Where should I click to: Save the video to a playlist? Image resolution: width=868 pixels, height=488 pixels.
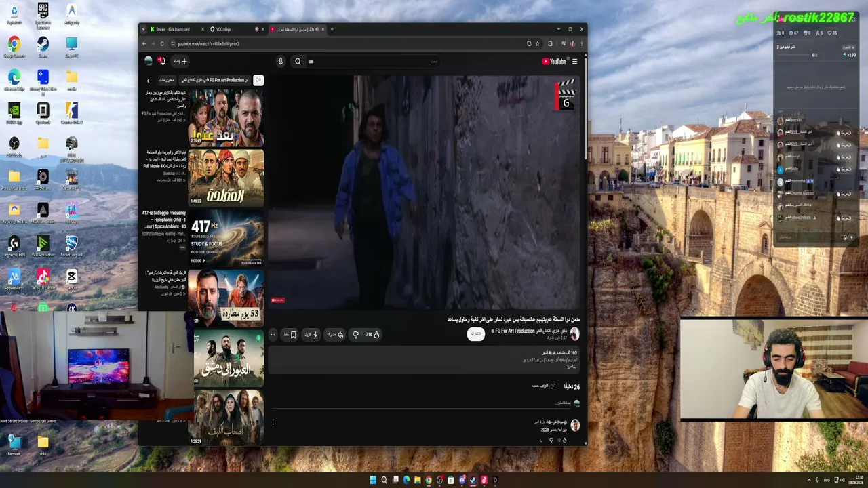click(x=290, y=334)
